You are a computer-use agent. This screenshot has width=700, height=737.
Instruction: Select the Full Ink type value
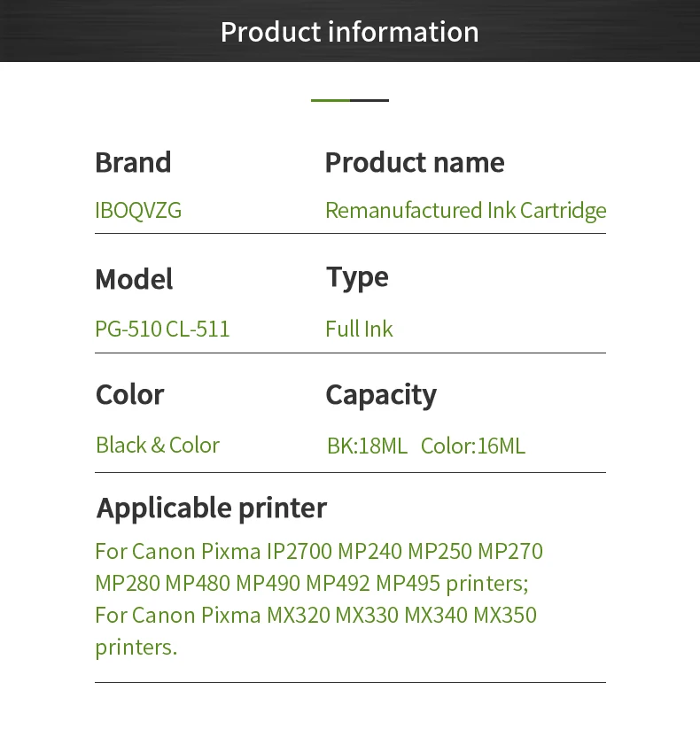359,329
